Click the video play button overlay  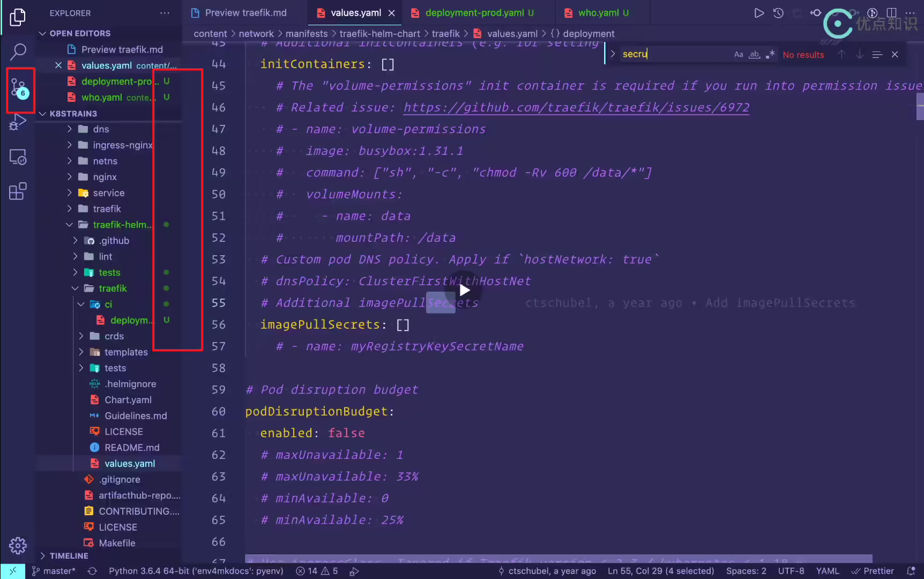point(464,290)
